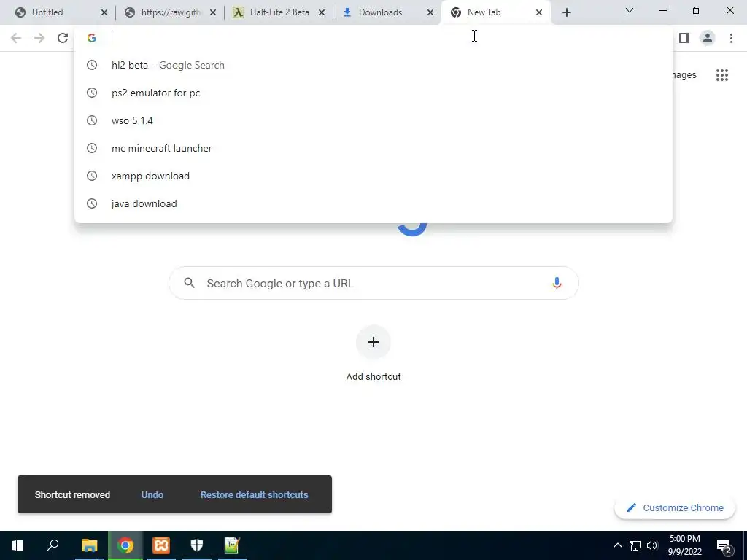The width and height of the screenshot is (747, 560).
Task: Open the profile avatar icon
Action: point(708,38)
